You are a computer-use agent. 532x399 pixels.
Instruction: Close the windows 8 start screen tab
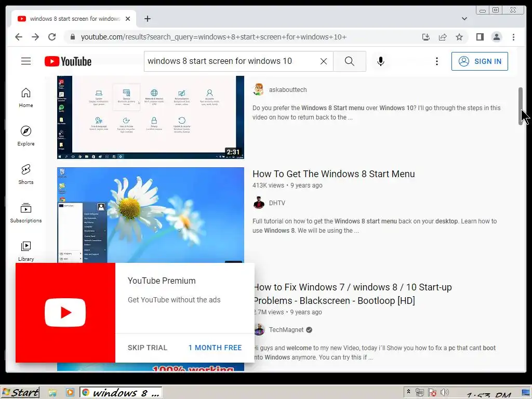128,19
